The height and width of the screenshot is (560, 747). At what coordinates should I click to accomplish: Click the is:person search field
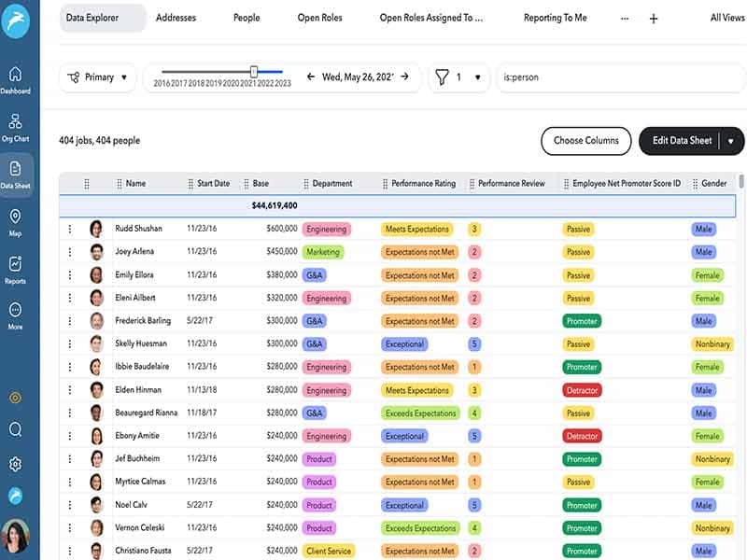pos(616,77)
